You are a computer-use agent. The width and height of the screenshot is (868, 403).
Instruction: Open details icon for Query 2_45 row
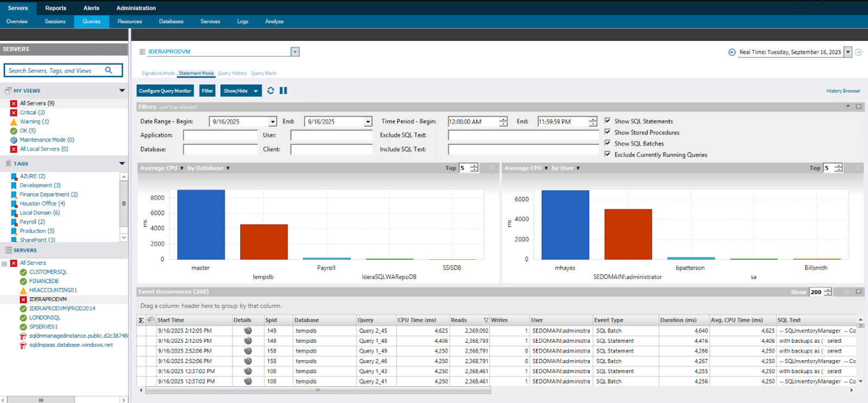point(248,331)
